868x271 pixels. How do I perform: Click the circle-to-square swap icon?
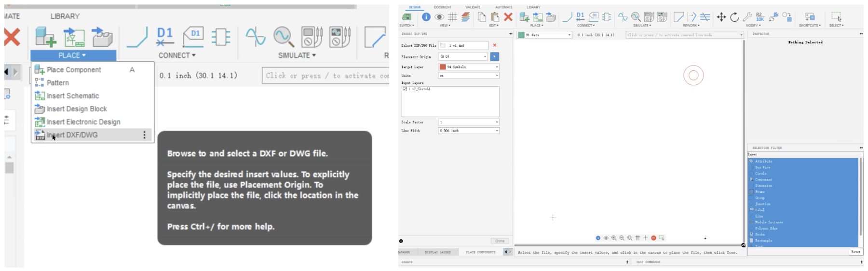coord(787,17)
